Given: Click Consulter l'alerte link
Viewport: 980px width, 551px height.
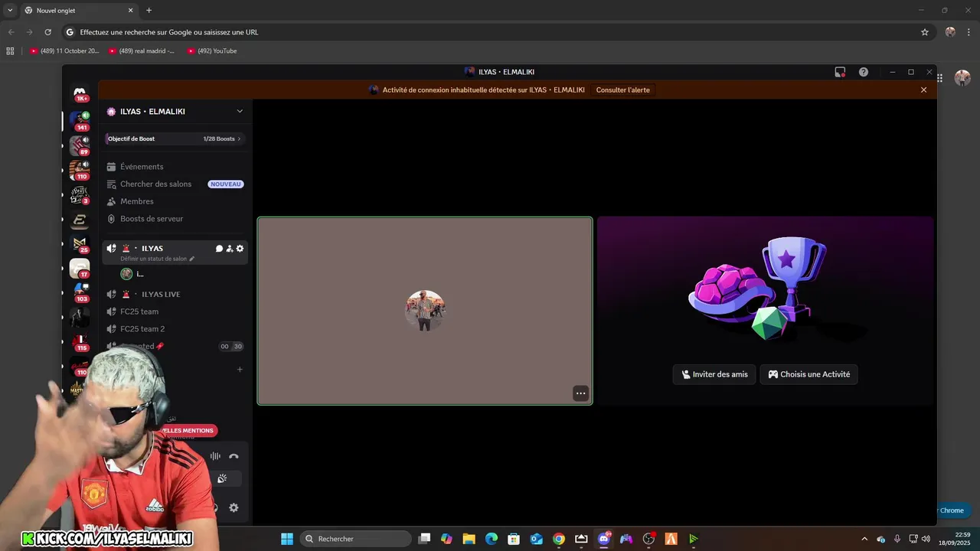Looking at the screenshot, I should pyautogui.click(x=622, y=90).
